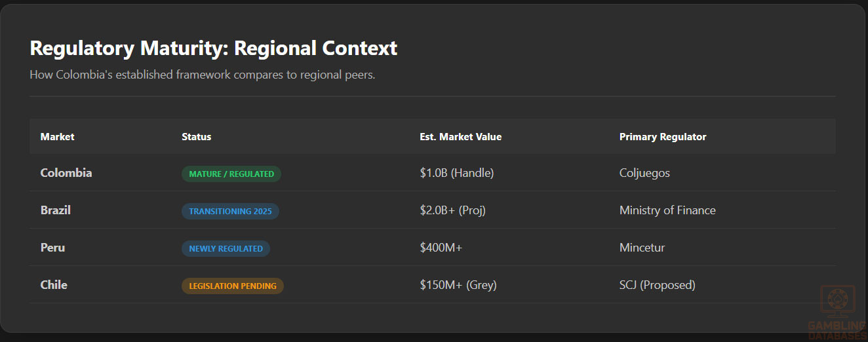This screenshot has width=868, height=342.
Task: Select the Colombia market row label
Action: [x=66, y=173]
